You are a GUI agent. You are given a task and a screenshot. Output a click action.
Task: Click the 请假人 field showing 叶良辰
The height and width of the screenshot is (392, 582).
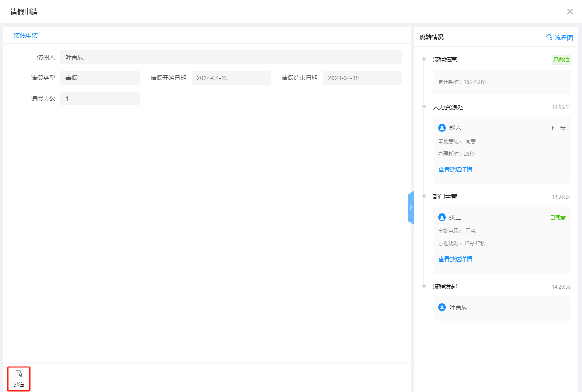[x=231, y=57]
